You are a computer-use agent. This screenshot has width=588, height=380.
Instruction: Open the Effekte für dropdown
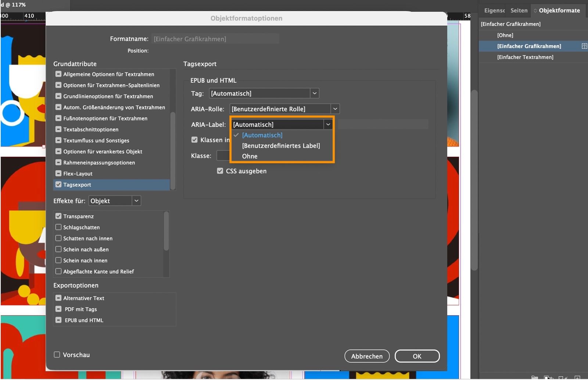[136, 201]
